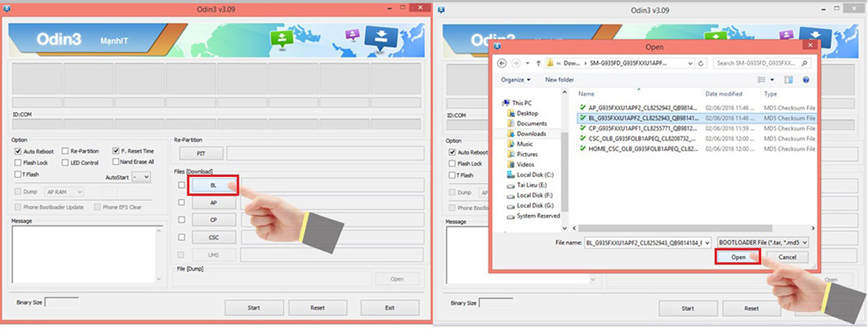
Task: Click PIT button in left Odin3 window
Action: (200, 154)
